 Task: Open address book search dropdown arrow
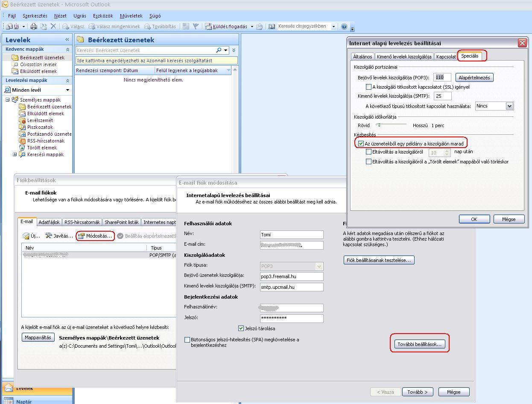pos(333,26)
